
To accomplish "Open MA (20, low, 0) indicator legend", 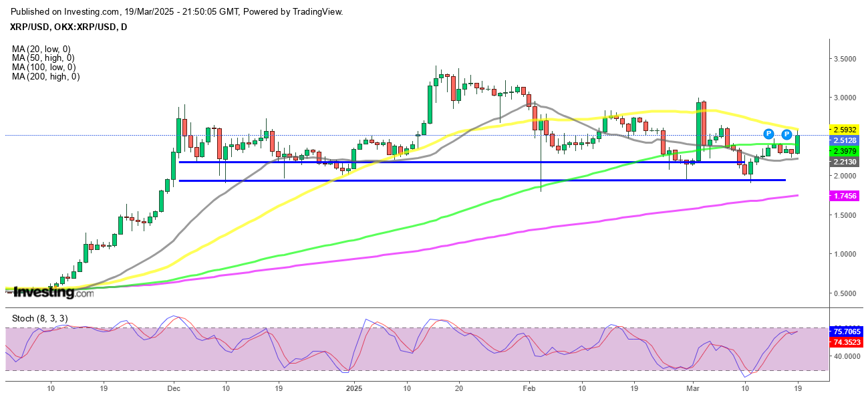I will (x=41, y=49).
